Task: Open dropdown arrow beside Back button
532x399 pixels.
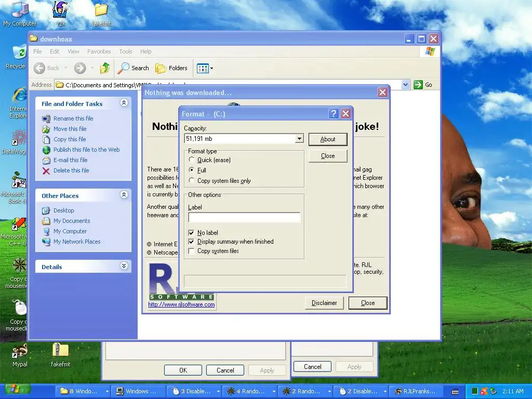Action: tap(66, 68)
